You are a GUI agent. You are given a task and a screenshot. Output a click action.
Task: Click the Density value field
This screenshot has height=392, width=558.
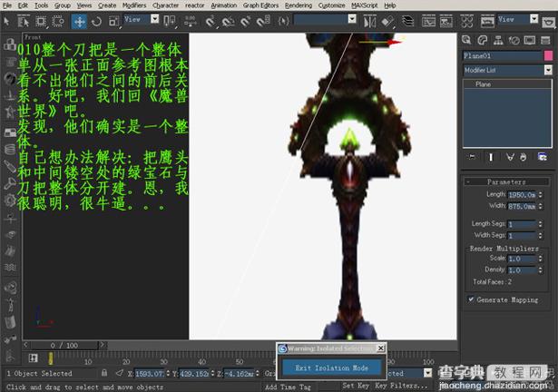[522, 270]
